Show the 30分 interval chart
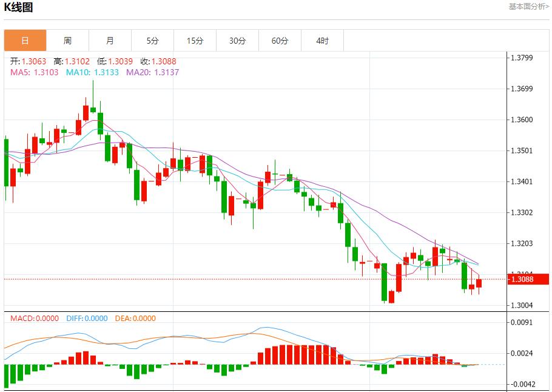Viewport: 552px width, 392px height. [x=237, y=41]
